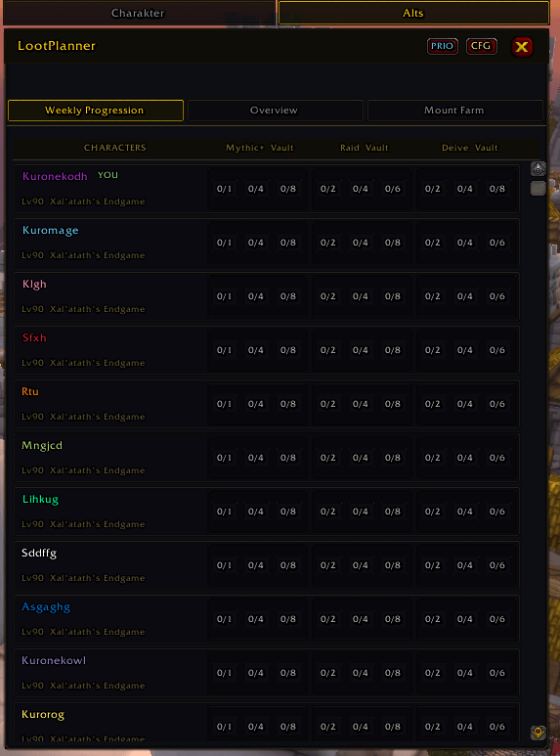Select character Kuronekodh
Viewport: 560px width, 756px height.
point(55,176)
